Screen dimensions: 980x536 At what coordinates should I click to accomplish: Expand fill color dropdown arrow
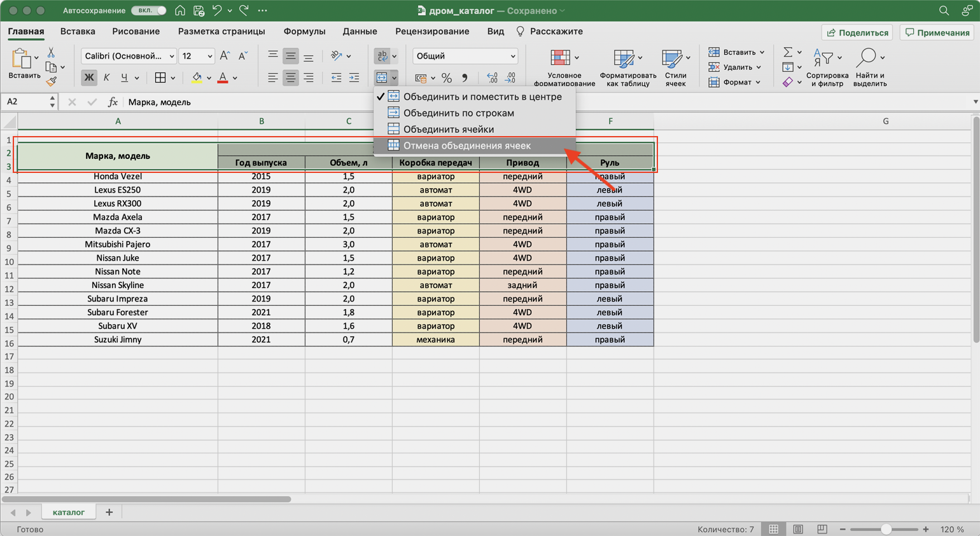pos(209,78)
